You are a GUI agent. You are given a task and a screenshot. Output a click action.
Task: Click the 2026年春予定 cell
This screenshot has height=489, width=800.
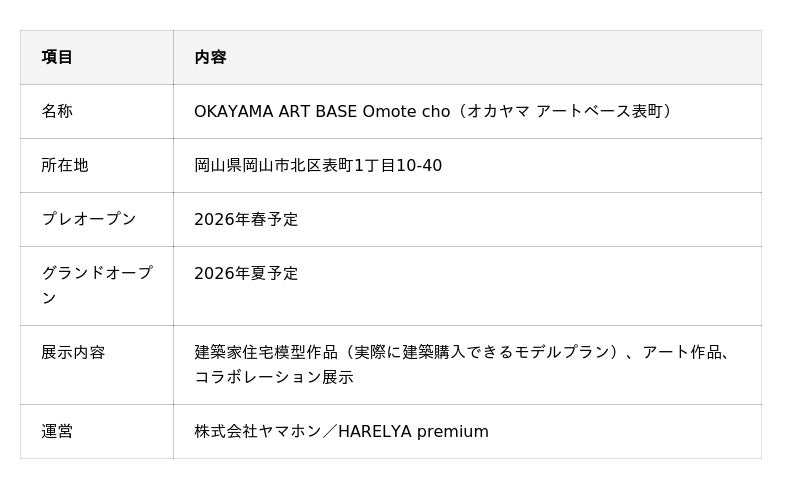point(246,219)
